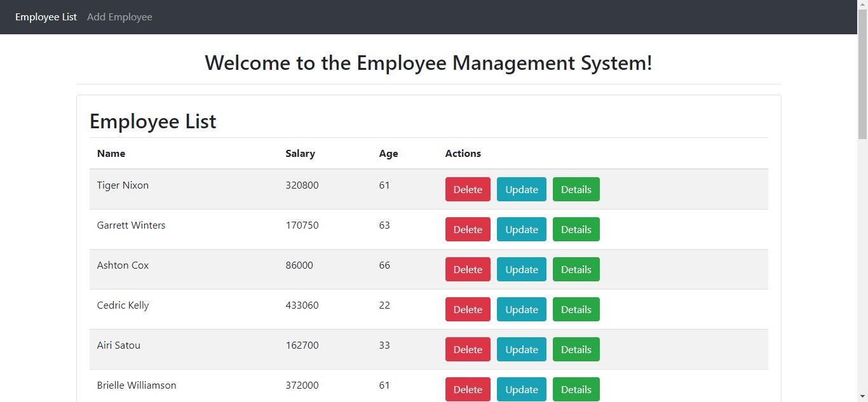Image resolution: width=868 pixels, height=402 pixels.
Task: Go to Add Employee page
Action: 119,17
